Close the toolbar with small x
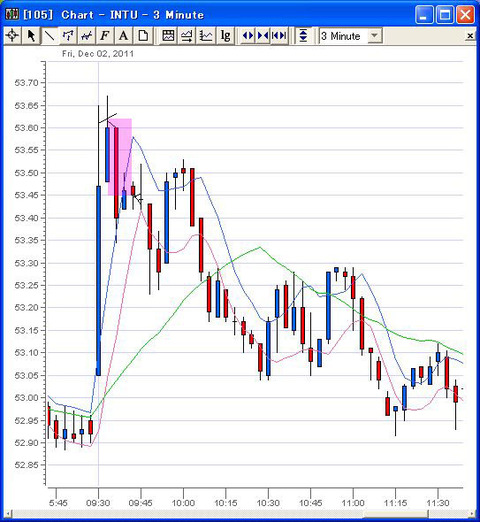Image resolution: width=480 pixels, height=522 pixels. click(x=470, y=36)
